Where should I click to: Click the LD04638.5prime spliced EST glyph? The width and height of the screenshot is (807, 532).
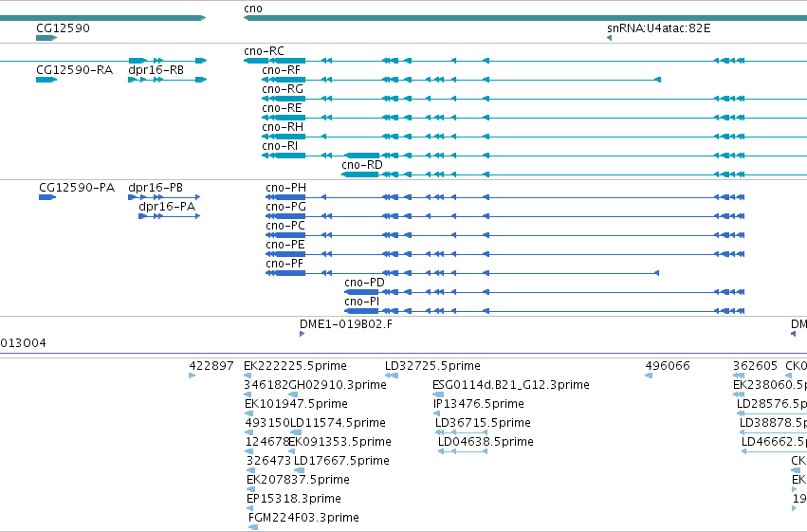pyautogui.click(x=463, y=452)
